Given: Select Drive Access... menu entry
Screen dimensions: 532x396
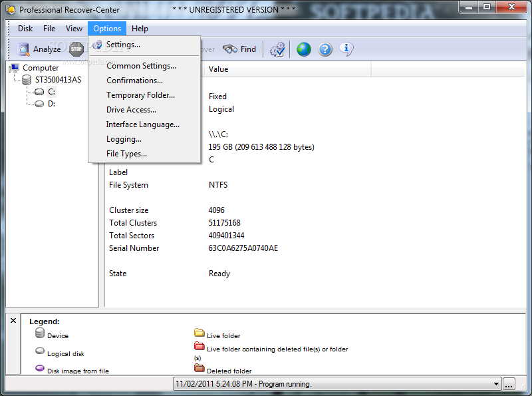Looking at the screenshot, I should pyautogui.click(x=144, y=110).
